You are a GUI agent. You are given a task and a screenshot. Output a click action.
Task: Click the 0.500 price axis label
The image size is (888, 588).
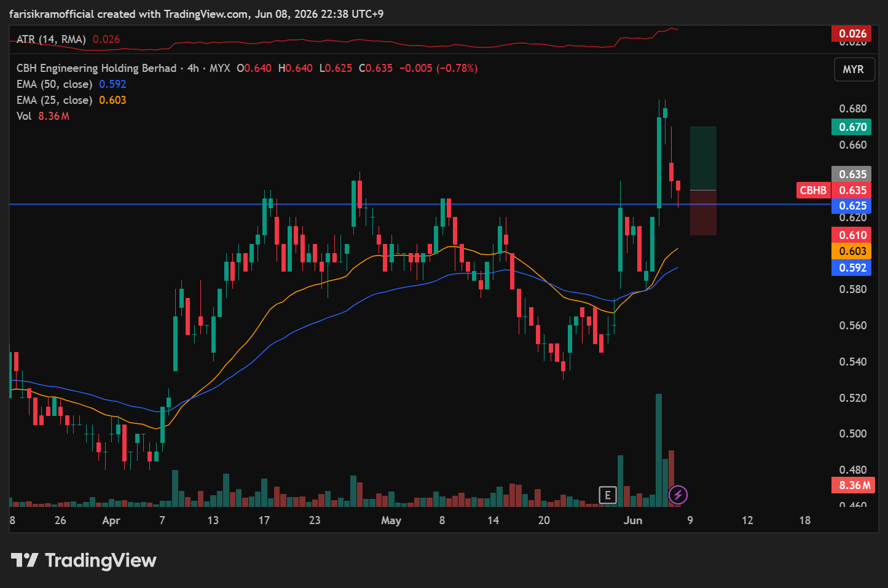pos(853,434)
